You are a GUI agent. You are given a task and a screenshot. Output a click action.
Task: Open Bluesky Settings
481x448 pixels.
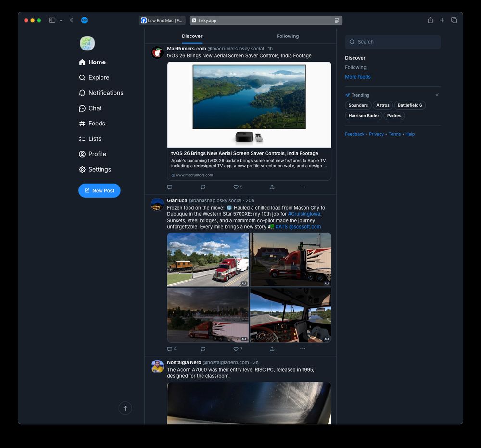pos(95,170)
